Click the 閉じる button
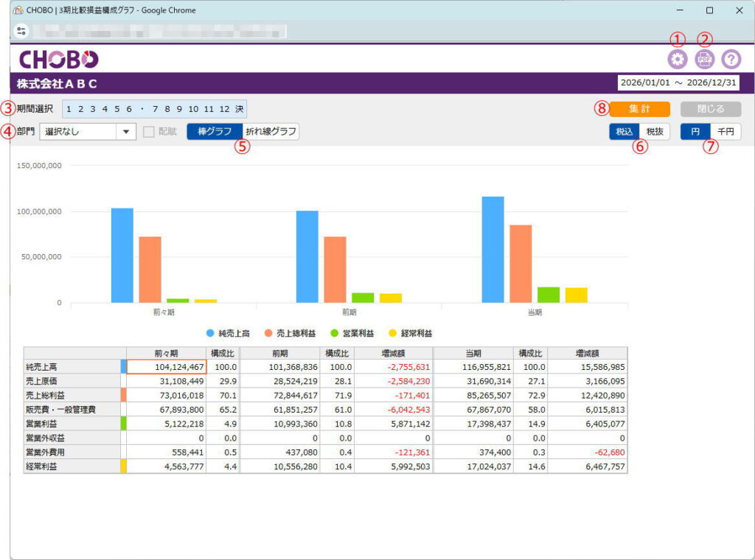Viewport: 755px width, 560px height. pyautogui.click(x=711, y=108)
